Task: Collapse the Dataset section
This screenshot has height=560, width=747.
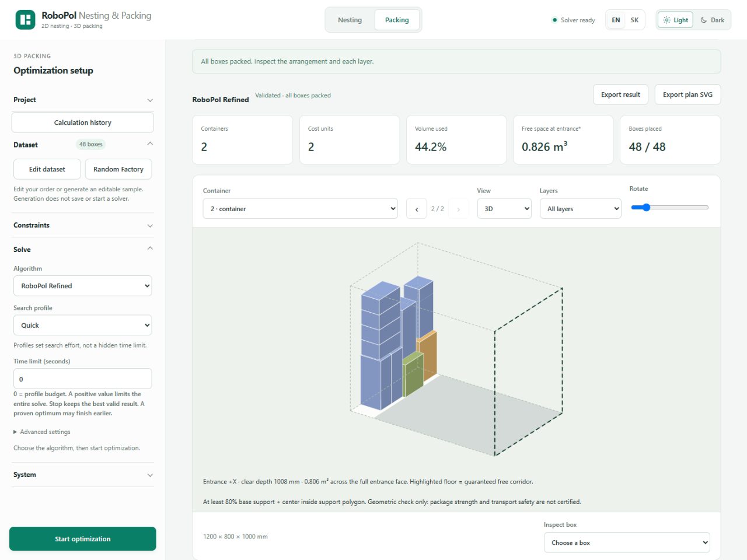Action: click(x=83, y=145)
